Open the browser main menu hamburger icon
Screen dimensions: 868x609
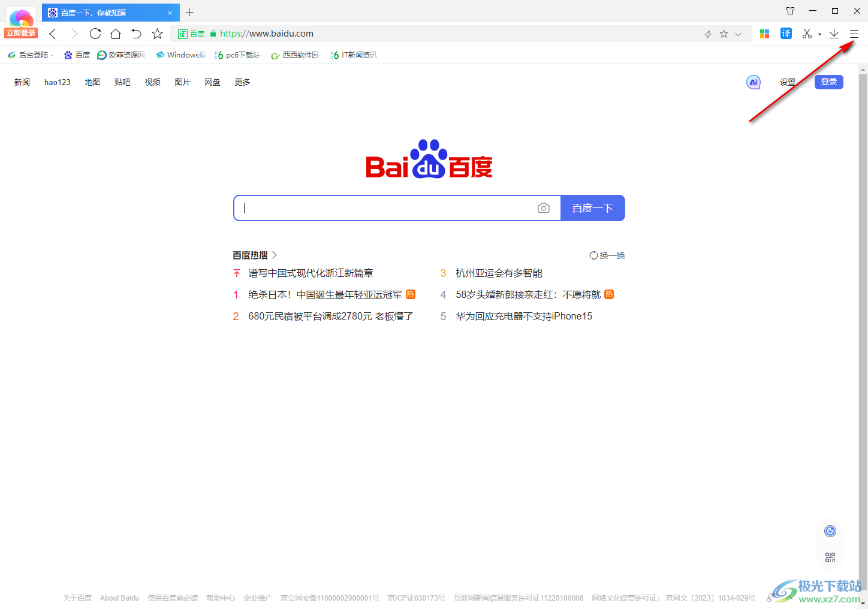tap(854, 34)
